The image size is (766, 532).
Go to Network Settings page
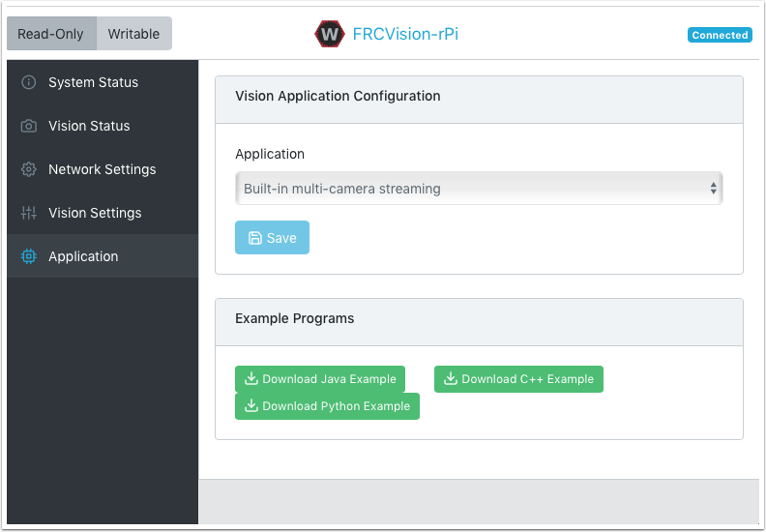(x=102, y=169)
